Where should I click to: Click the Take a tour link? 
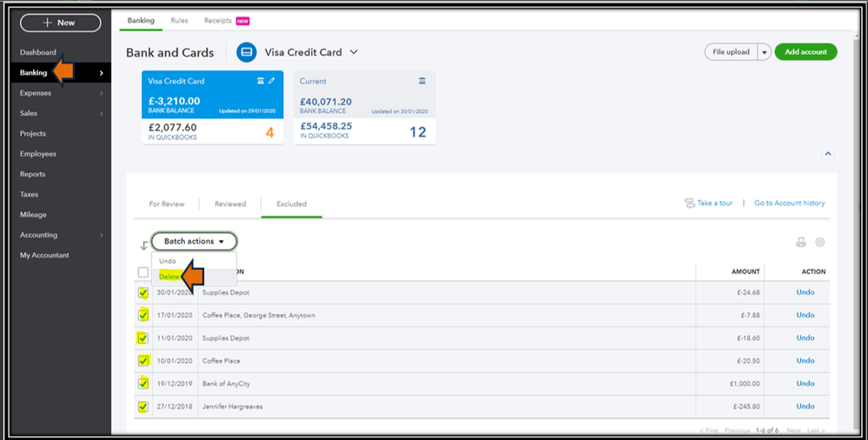[715, 203]
